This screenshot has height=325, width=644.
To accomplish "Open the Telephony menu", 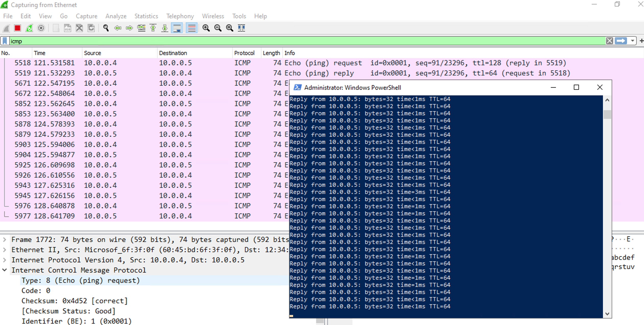I will click(x=180, y=16).
